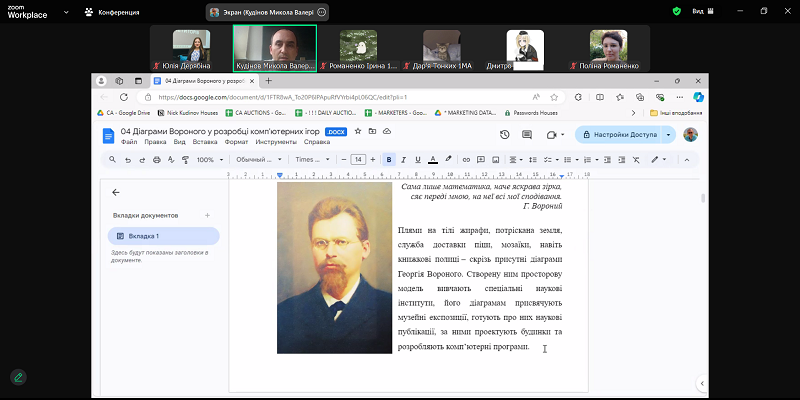Open the browser extensions icon
Viewport: 800px width, 400px height.
578,97
